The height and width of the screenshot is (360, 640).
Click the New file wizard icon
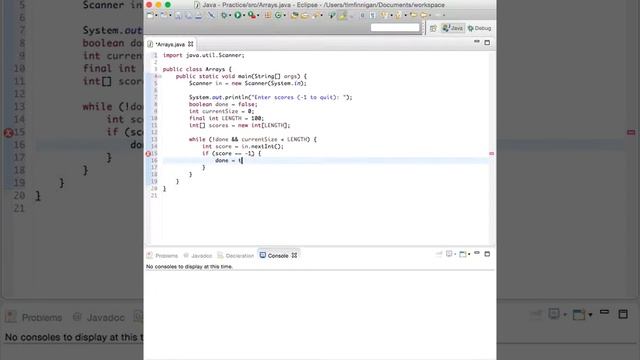150,15
